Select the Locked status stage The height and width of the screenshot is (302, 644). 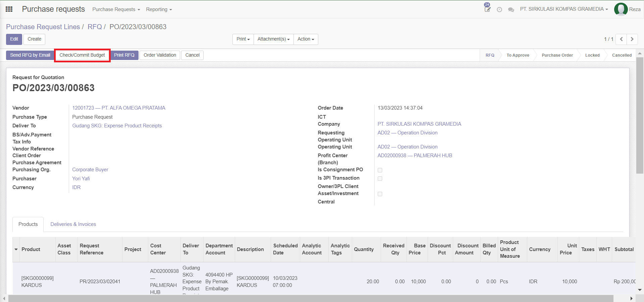[x=592, y=55]
